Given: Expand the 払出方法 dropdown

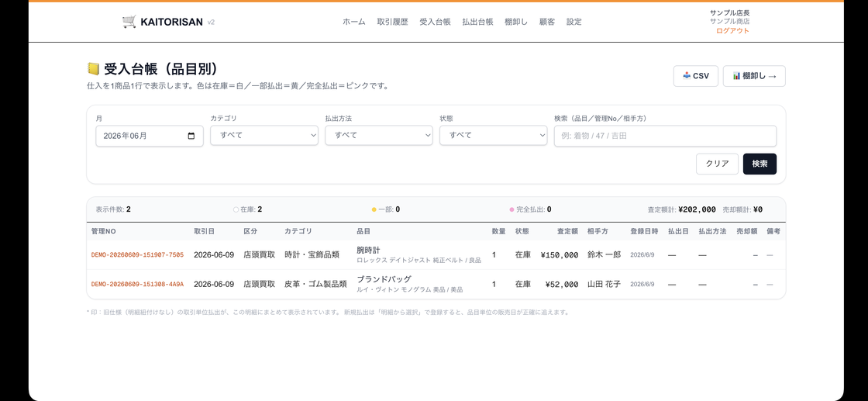Looking at the screenshot, I should click(x=379, y=135).
